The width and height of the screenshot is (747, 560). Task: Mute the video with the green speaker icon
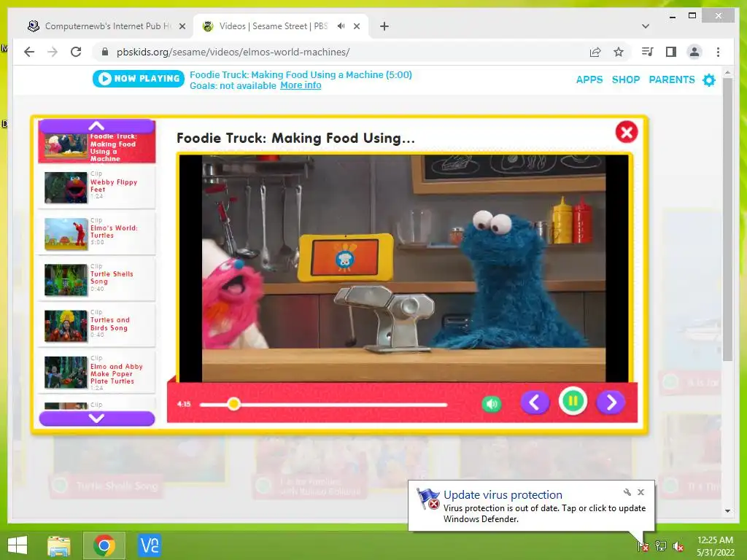pos(492,404)
